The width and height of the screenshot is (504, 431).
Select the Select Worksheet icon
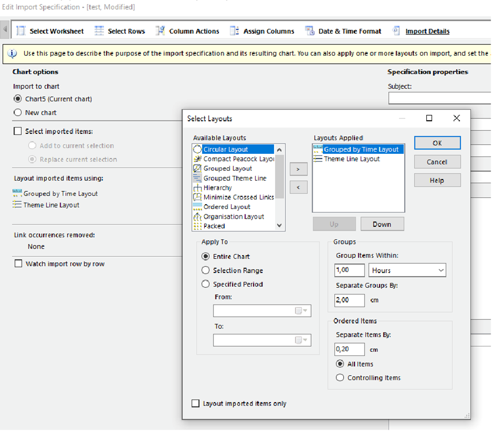point(20,31)
